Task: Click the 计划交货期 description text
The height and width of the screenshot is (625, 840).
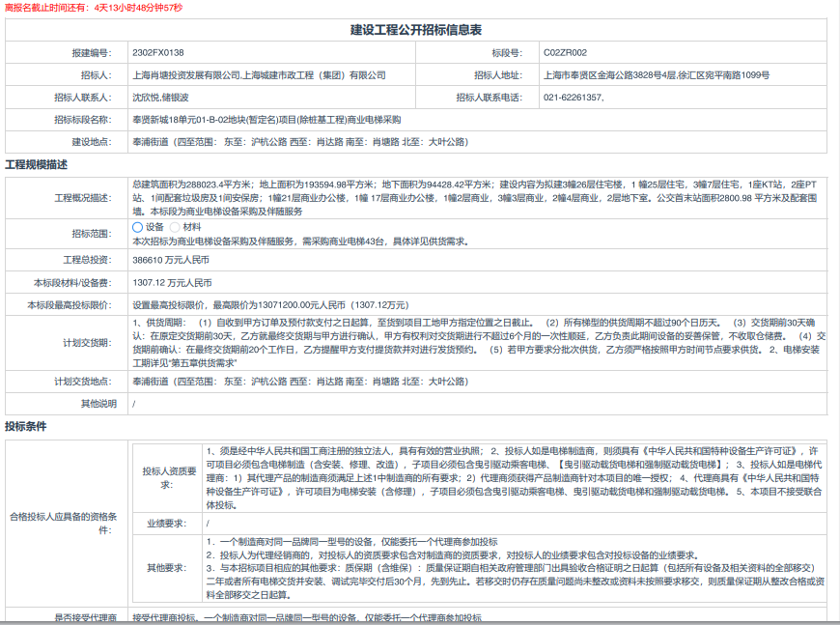Action: pos(478,342)
